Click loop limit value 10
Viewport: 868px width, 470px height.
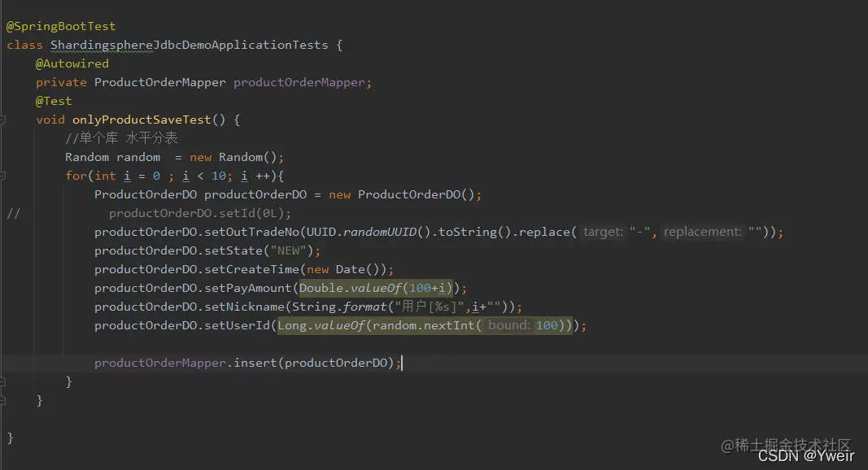(219, 176)
